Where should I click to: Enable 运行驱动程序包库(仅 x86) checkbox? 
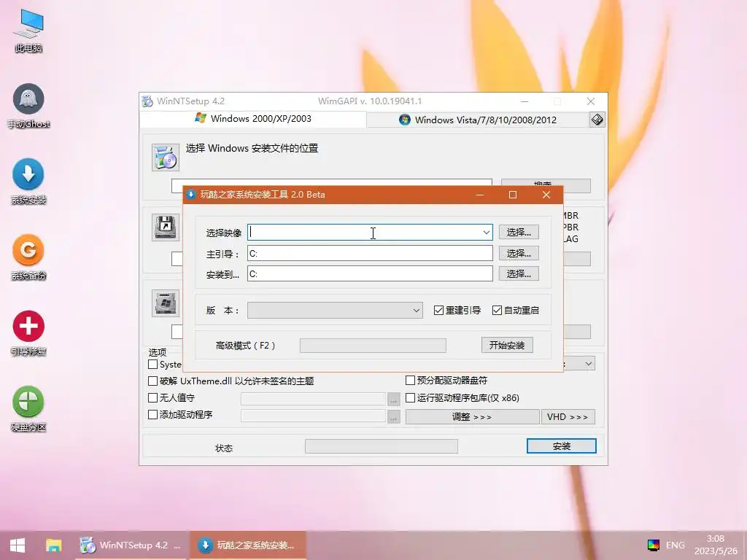(410, 397)
